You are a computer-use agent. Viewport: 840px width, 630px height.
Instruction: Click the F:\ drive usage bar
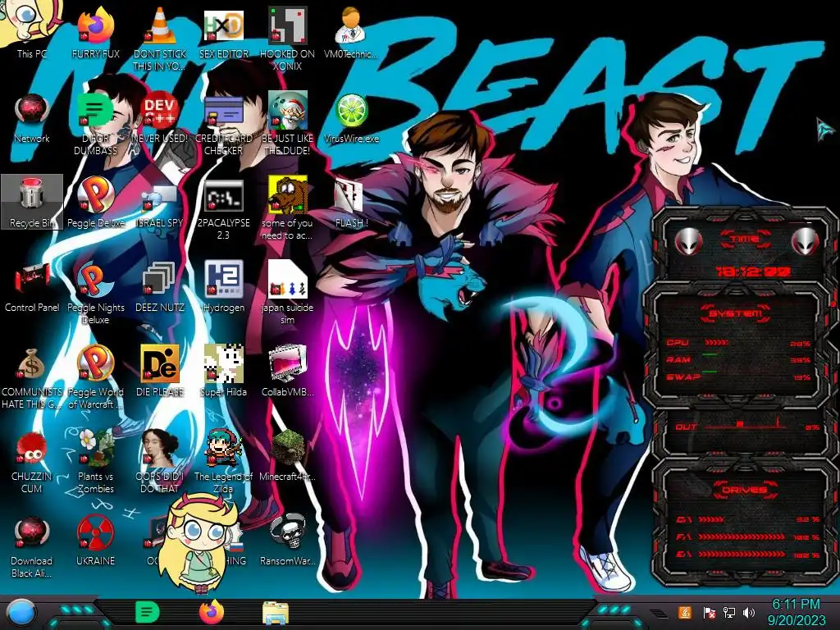[x=747, y=536]
